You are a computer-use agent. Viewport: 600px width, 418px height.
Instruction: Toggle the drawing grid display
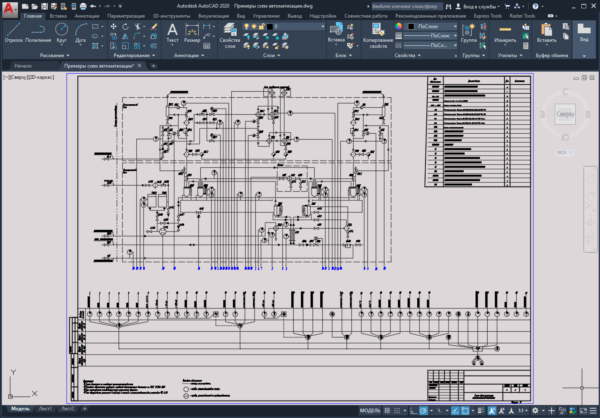click(387, 411)
